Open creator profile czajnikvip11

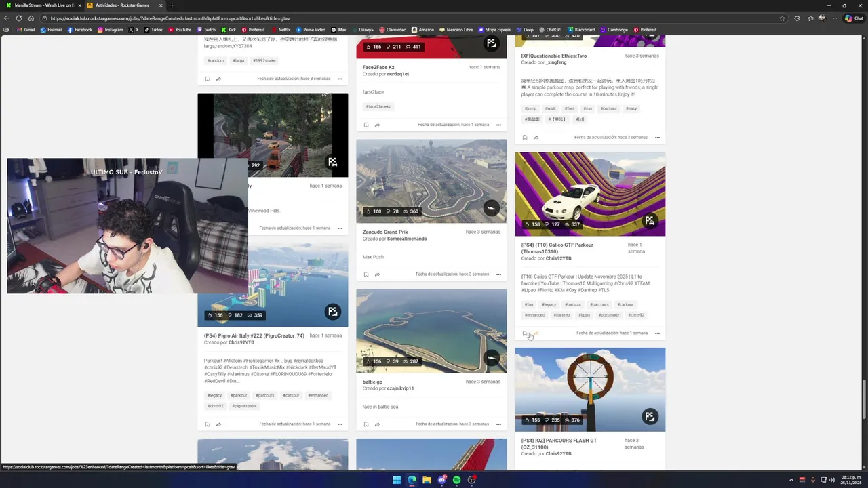[401, 388]
